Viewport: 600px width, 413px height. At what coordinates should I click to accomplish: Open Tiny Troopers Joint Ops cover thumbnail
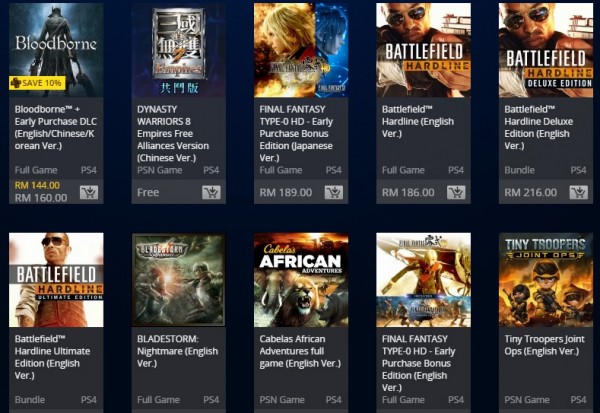pos(545,279)
